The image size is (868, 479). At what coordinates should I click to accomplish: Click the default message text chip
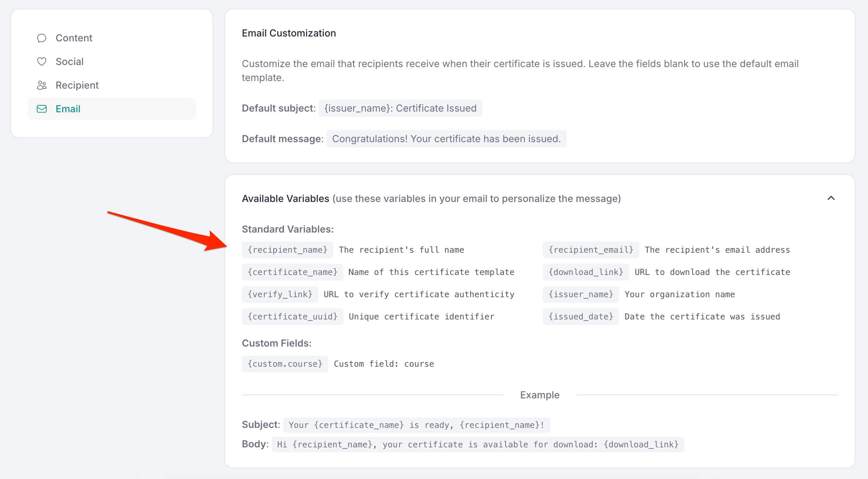pos(446,138)
